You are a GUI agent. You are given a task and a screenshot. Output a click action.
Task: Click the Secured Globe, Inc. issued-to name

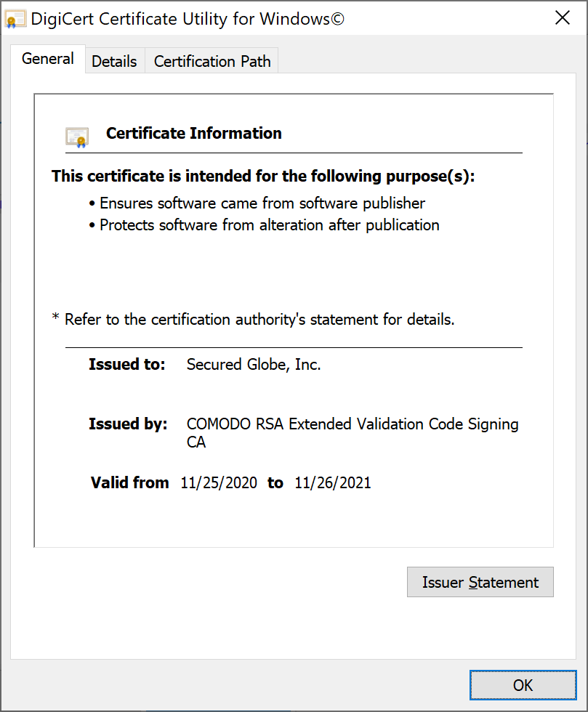click(x=254, y=365)
